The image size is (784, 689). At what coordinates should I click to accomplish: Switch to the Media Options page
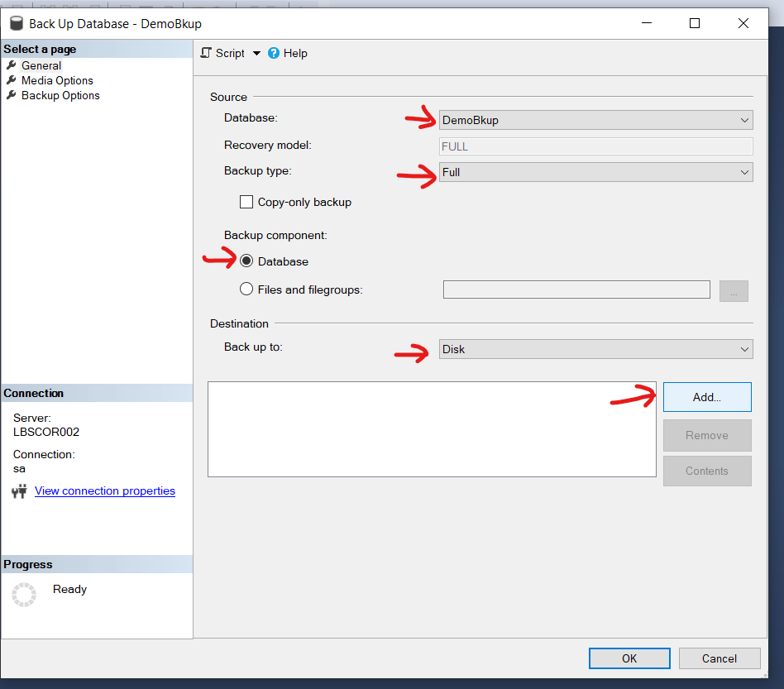pyautogui.click(x=57, y=80)
